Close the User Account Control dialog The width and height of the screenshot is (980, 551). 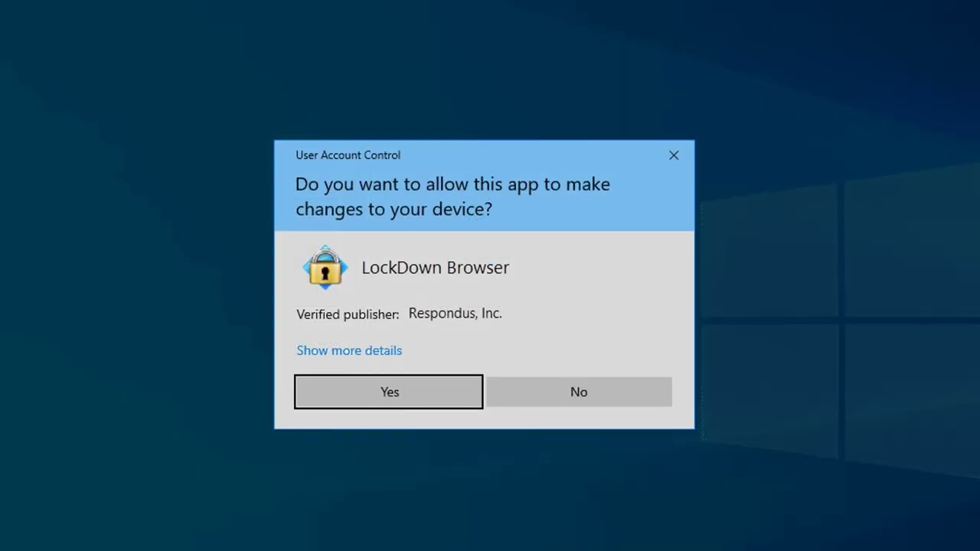[674, 155]
